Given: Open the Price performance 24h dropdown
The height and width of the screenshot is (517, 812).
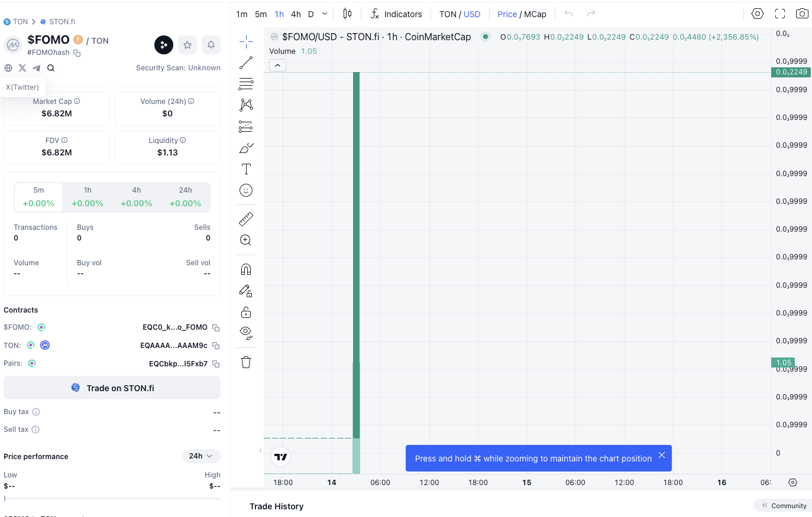Looking at the screenshot, I should tap(202, 456).
